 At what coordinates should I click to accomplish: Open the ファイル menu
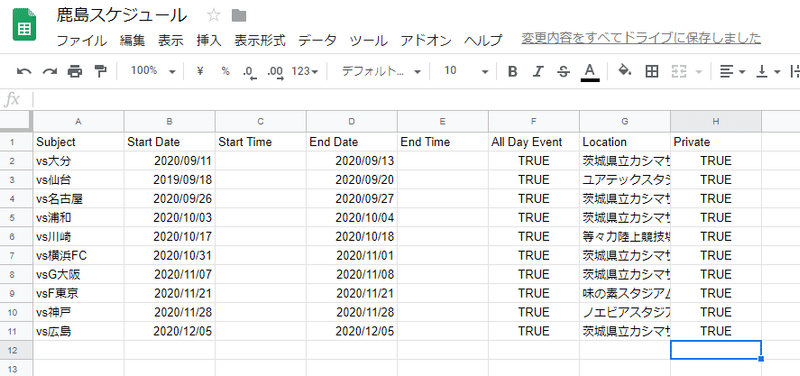[x=82, y=40]
